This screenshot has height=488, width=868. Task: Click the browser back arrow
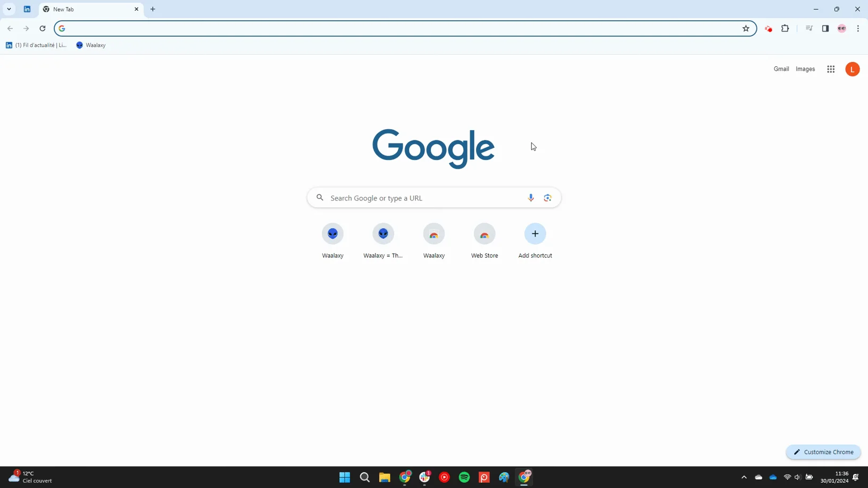[x=10, y=29]
